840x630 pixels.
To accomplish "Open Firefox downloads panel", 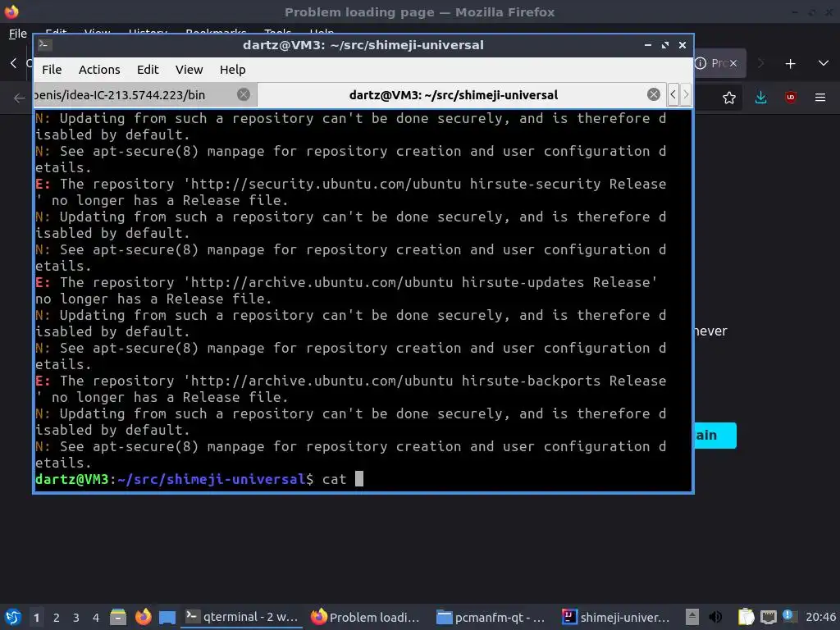I will 760,98.
